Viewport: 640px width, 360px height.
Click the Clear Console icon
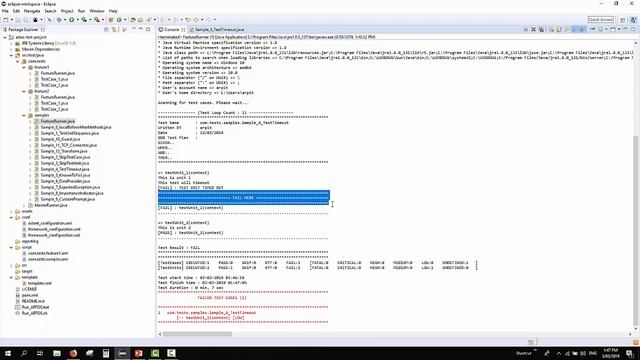[x=551, y=29]
